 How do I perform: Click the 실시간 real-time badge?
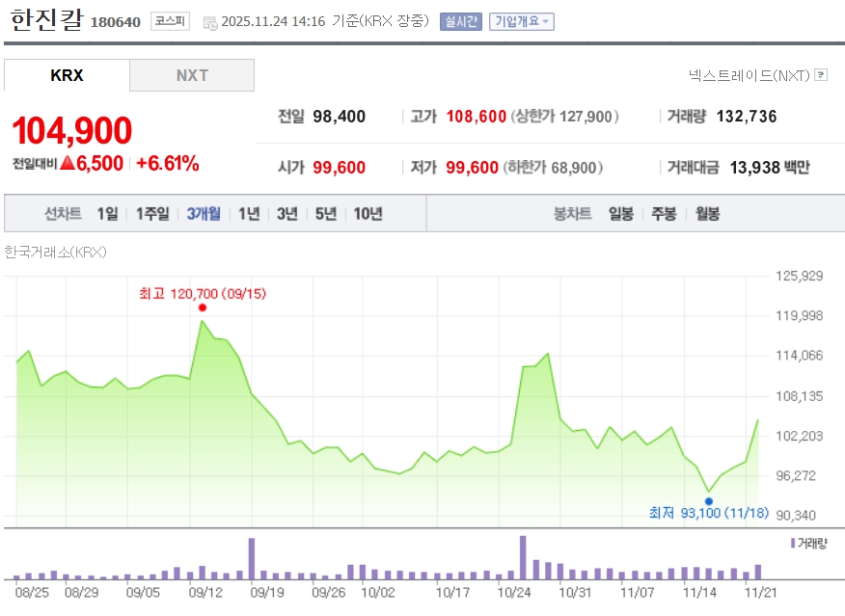click(460, 21)
